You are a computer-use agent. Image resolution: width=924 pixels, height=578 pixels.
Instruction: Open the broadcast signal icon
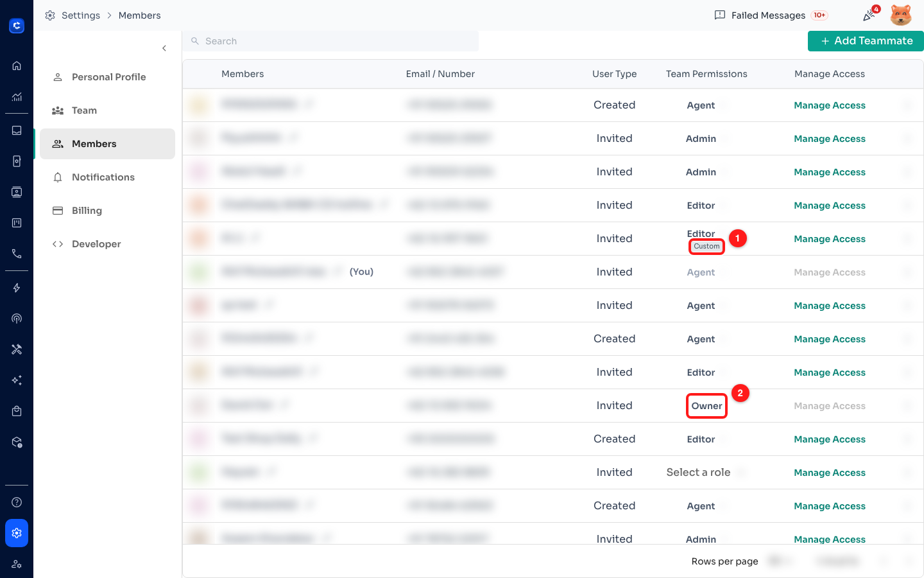17,319
